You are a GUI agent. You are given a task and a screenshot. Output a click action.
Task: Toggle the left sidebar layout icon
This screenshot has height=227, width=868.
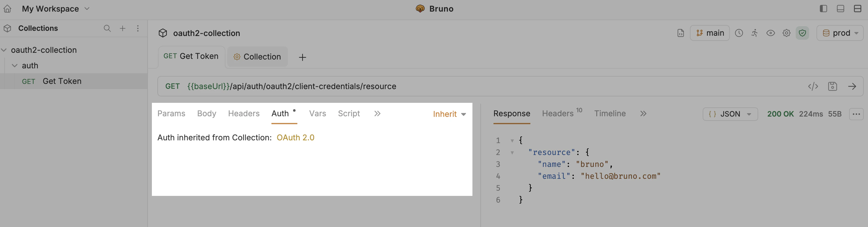click(823, 9)
